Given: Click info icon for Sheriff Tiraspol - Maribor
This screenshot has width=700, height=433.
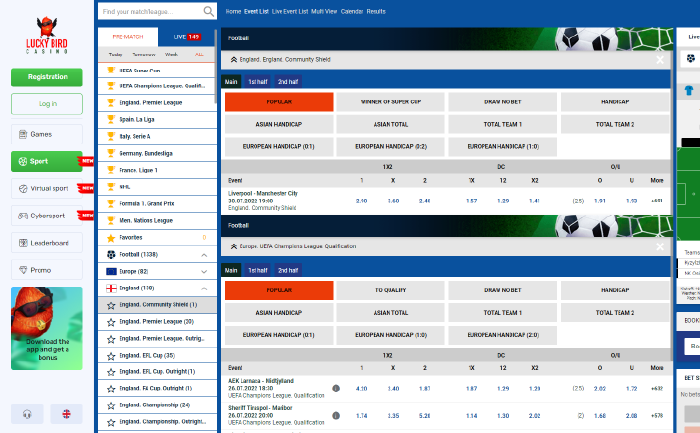Looking at the screenshot, I should pyautogui.click(x=336, y=416).
